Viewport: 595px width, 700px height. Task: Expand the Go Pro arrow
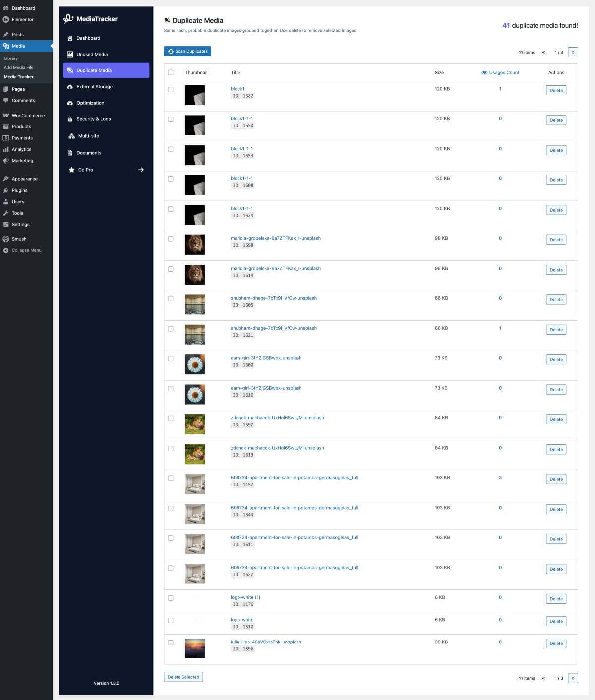[x=141, y=170]
